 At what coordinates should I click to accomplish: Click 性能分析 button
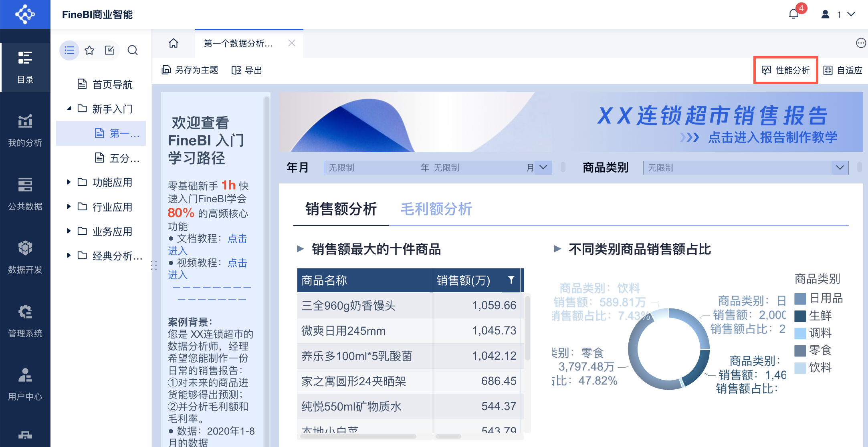pyautogui.click(x=785, y=70)
